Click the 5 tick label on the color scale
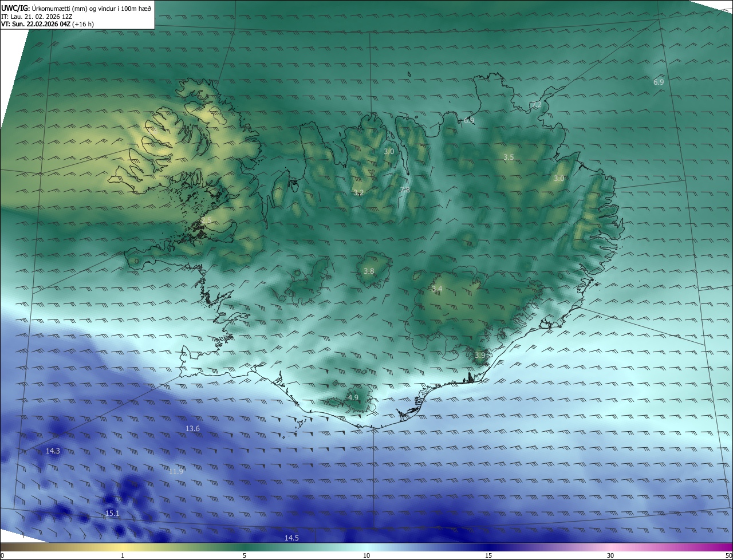Image resolution: width=733 pixels, height=560 pixels. tap(245, 556)
